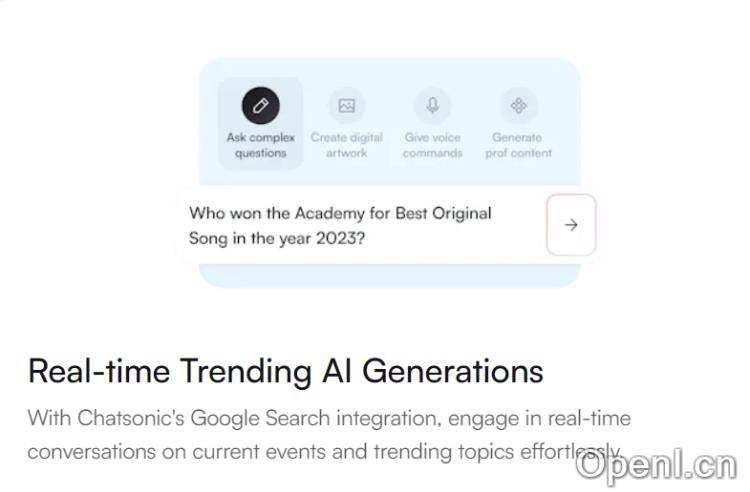
Task: Click the "Real-time Trending AI Generations" heading
Action: 285,371
